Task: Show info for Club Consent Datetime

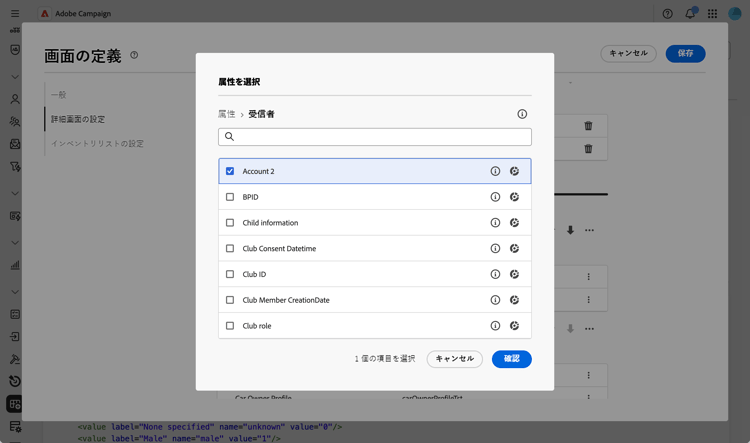Action: click(x=495, y=249)
